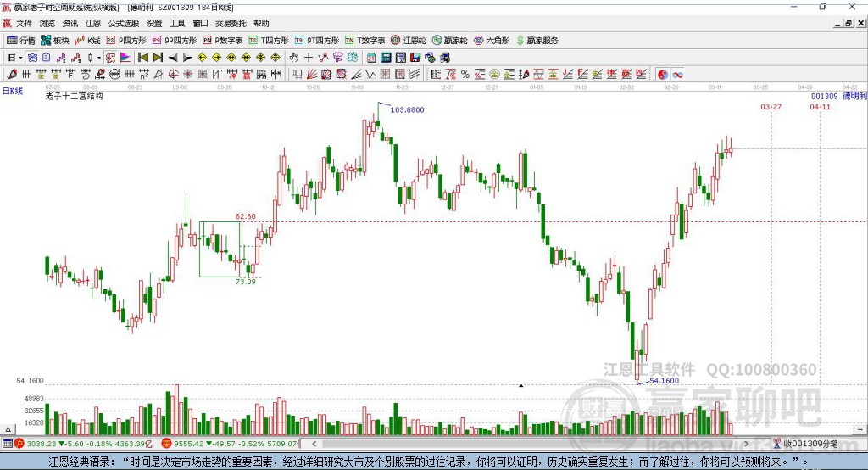Click the 82.80 price level label
868x470 pixels.
(245, 216)
